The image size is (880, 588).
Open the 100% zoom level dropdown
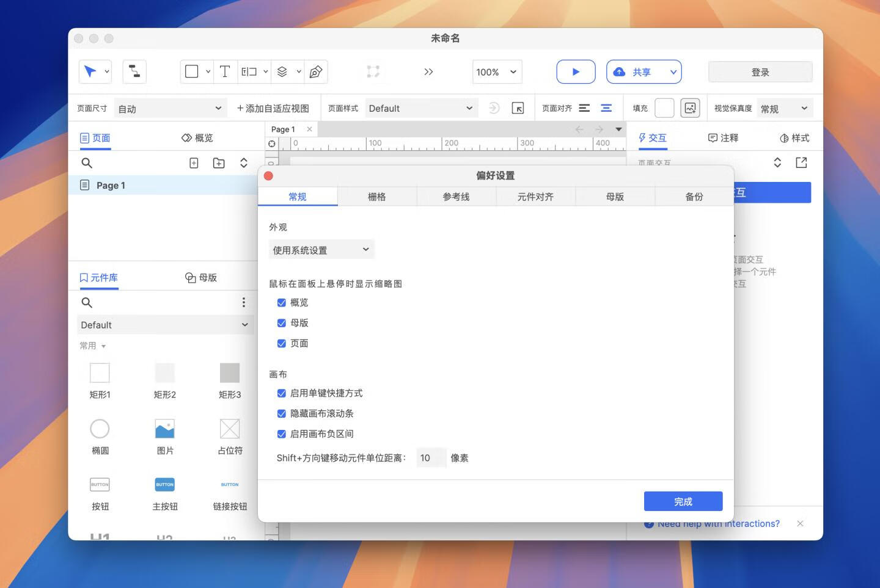[497, 71]
